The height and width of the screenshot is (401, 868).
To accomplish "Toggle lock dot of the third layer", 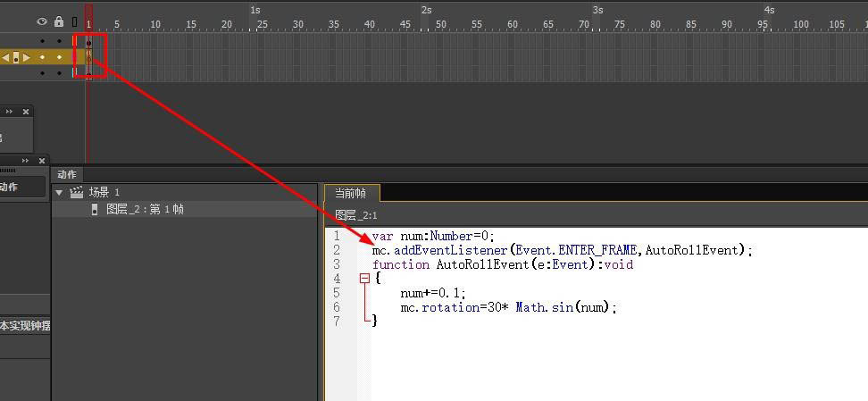I will pos(59,72).
